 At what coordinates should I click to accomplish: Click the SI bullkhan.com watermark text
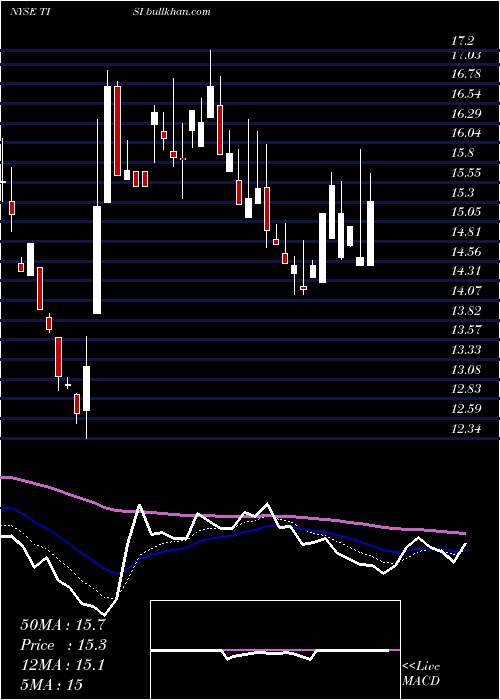pos(171,12)
